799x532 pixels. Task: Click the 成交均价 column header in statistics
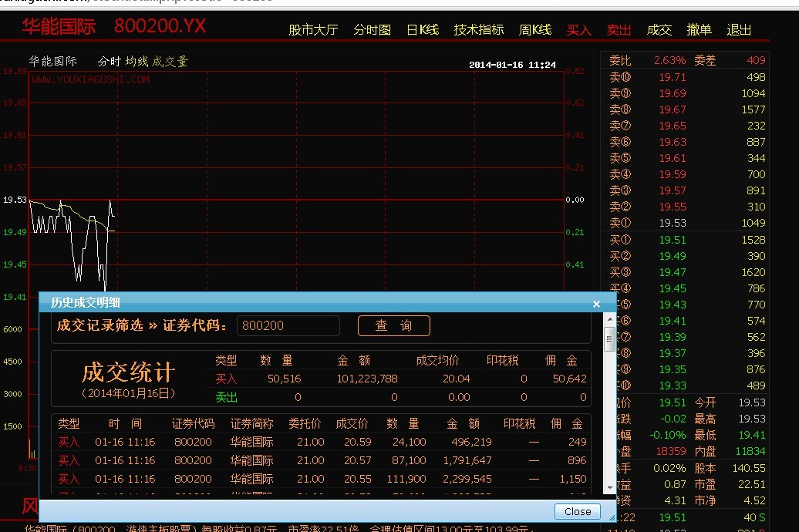point(437,360)
